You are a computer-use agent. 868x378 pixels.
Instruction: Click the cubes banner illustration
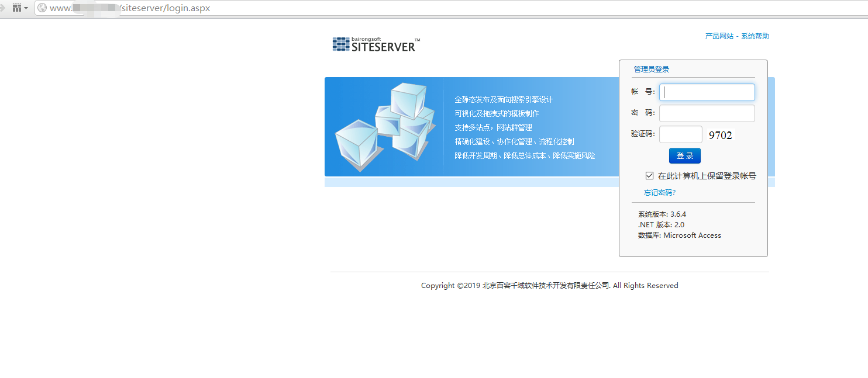[385, 127]
